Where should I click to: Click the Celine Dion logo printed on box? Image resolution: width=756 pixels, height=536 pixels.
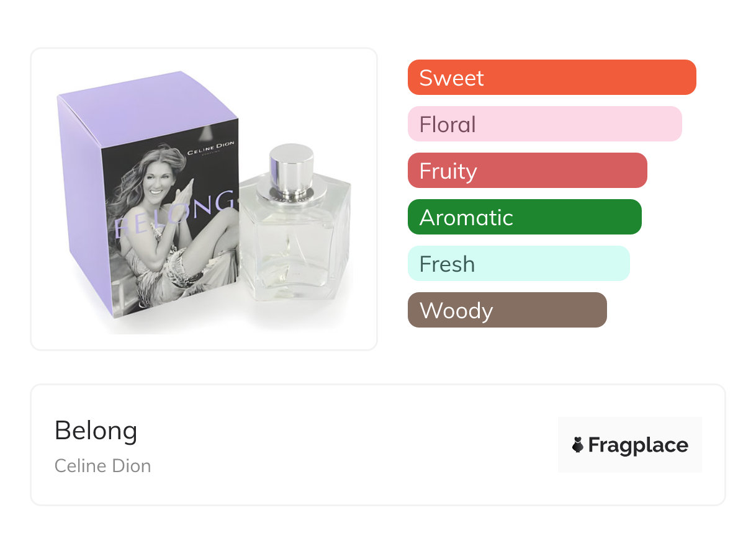click(x=211, y=150)
